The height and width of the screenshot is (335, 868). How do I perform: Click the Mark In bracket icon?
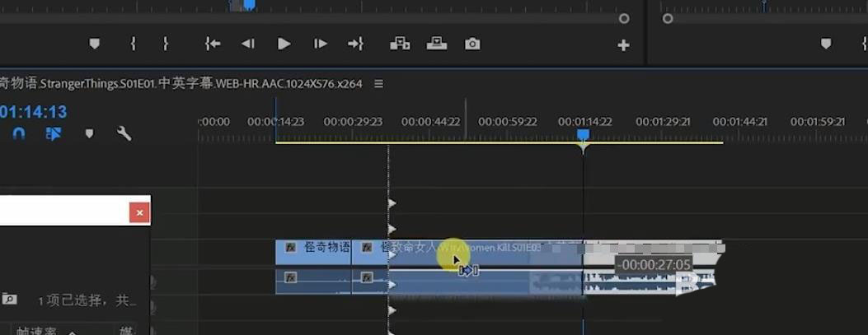133,44
